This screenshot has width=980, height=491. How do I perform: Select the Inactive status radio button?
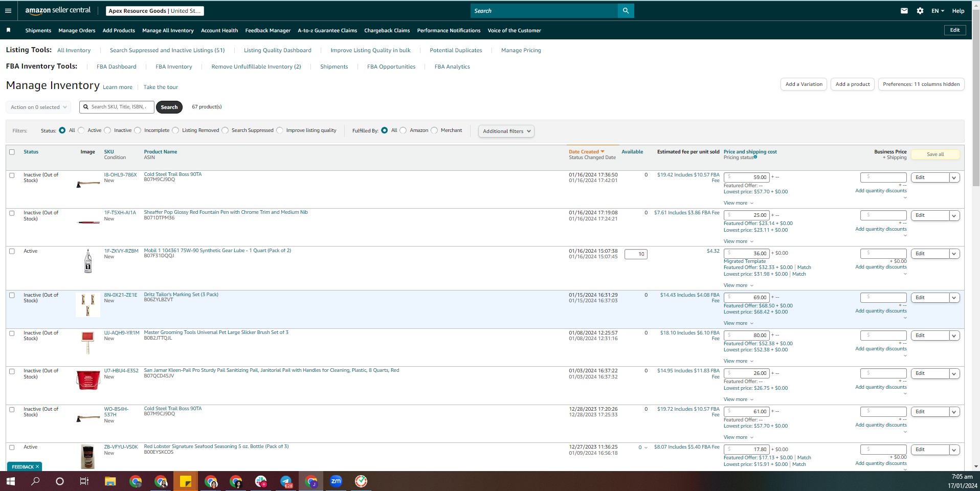pos(107,130)
